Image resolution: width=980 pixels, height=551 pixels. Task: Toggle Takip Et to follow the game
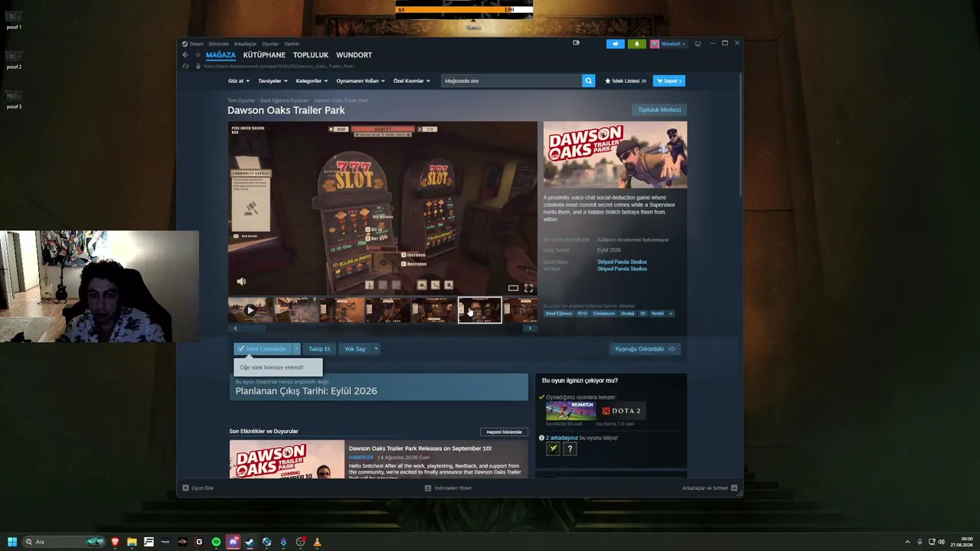[319, 349]
